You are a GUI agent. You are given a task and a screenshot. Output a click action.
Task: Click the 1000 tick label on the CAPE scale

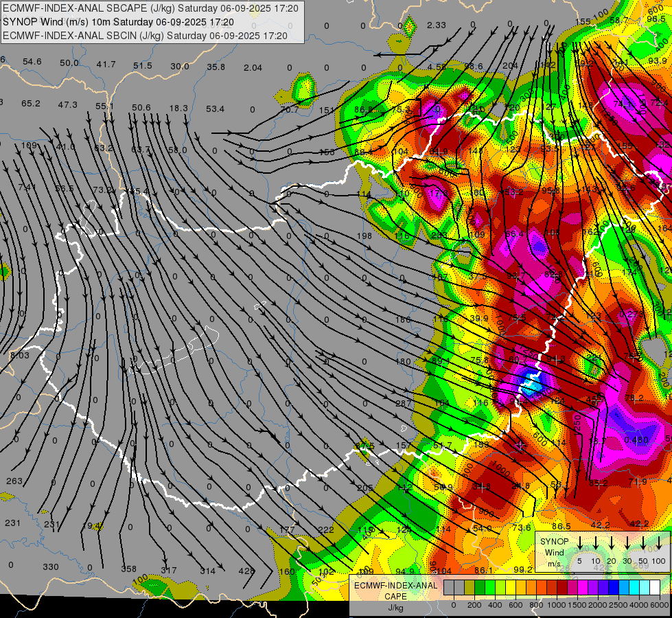point(557,605)
